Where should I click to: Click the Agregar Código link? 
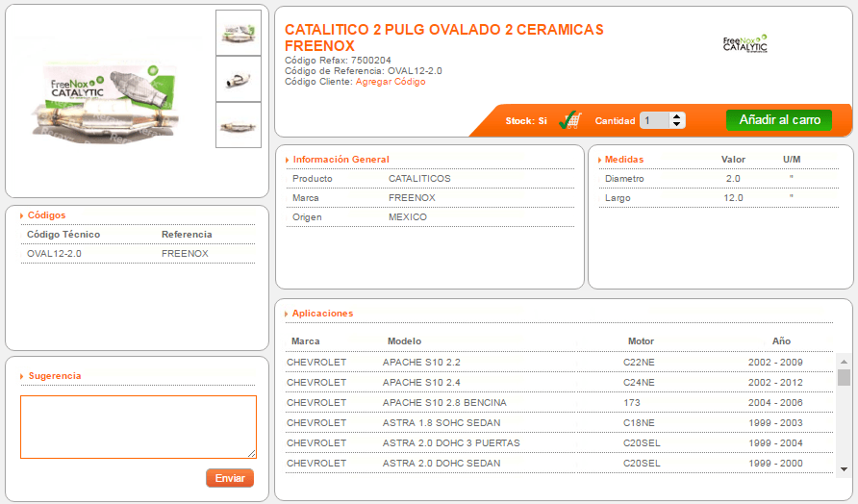(391, 82)
